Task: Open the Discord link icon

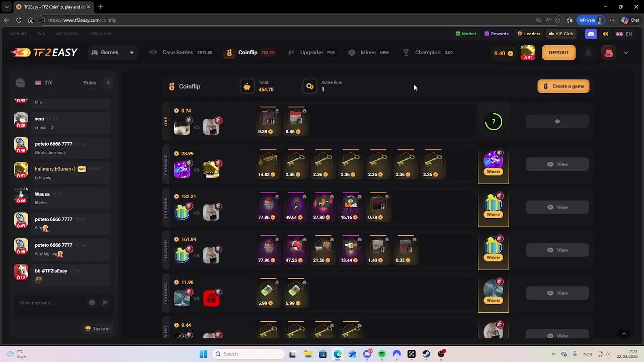Action: tap(591, 34)
